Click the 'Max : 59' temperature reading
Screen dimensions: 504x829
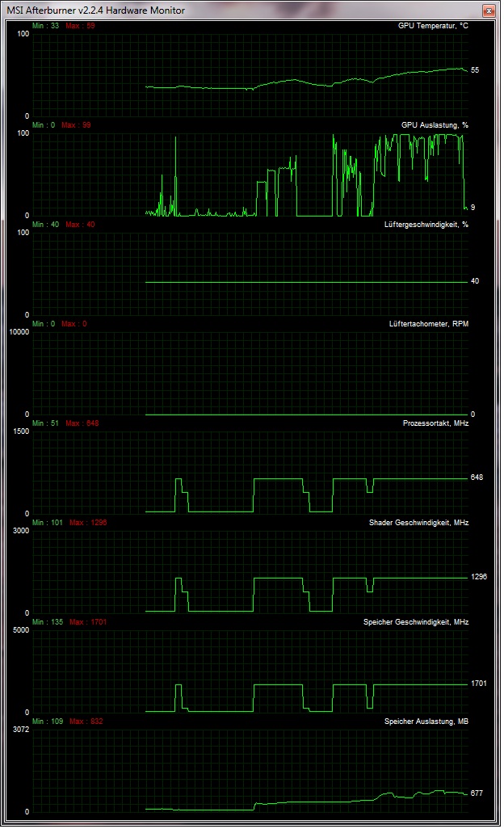click(80, 25)
